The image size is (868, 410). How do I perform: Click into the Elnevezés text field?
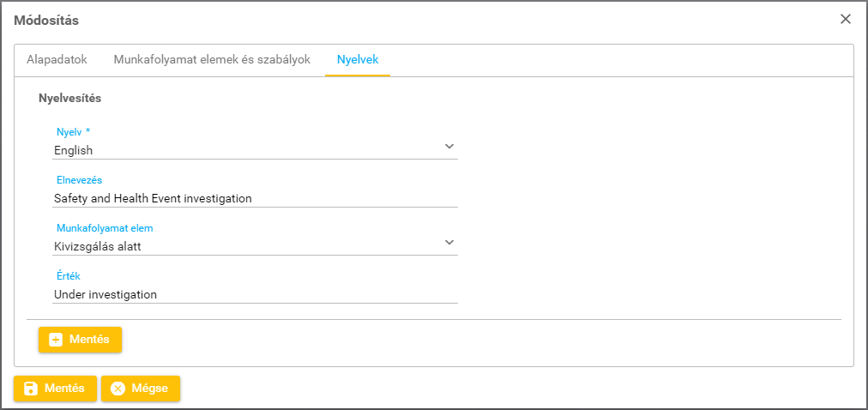point(255,198)
